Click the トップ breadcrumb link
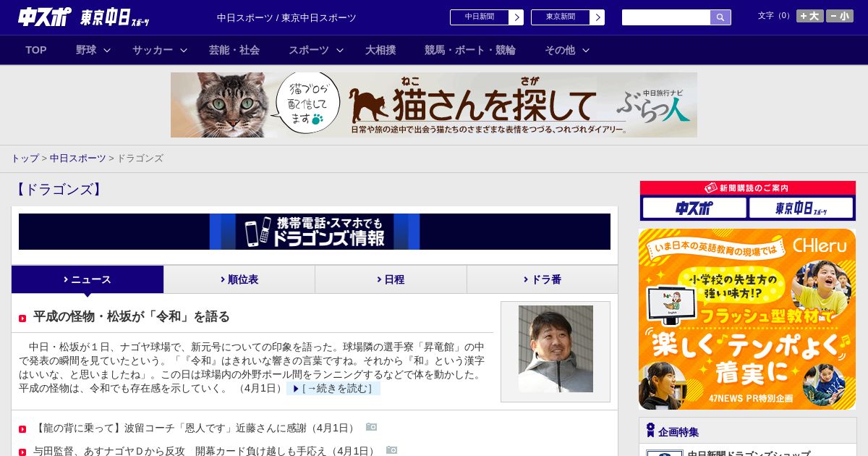 pyautogui.click(x=25, y=158)
